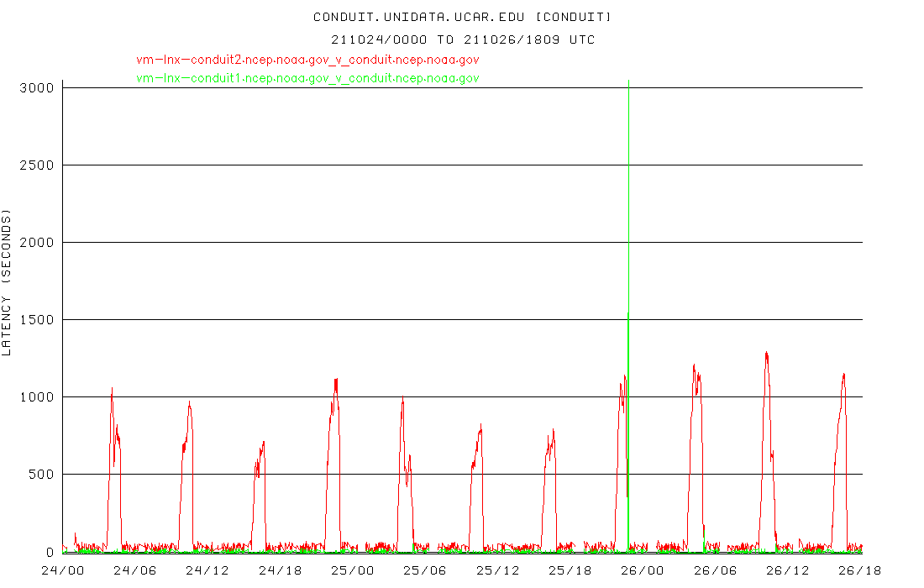Click the date range 211024/0000 TO 211026/1809 UTC
The height and width of the screenshot is (588, 924).
coord(462,39)
